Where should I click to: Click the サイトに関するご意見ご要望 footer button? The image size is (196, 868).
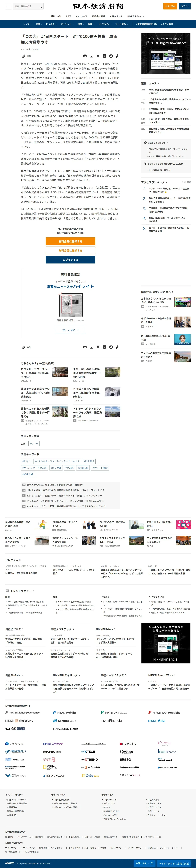(174, 863)
